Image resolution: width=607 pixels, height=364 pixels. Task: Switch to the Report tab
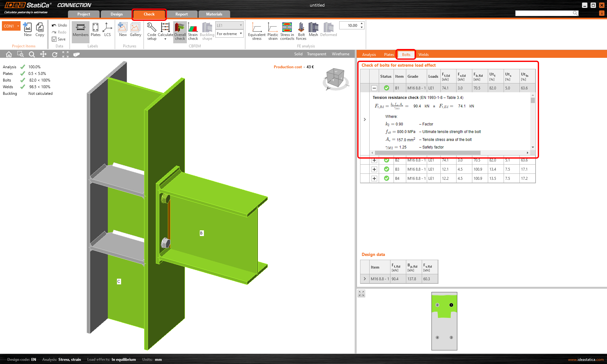point(181,14)
